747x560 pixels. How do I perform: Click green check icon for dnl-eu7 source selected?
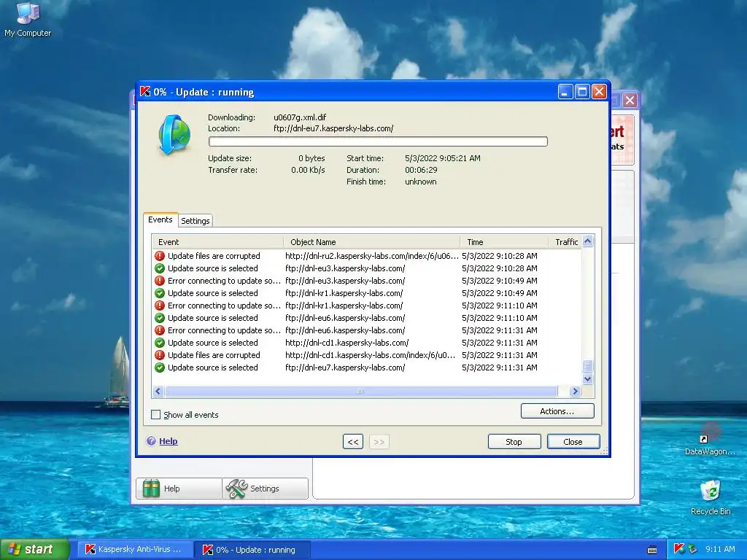[x=160, y=367]
